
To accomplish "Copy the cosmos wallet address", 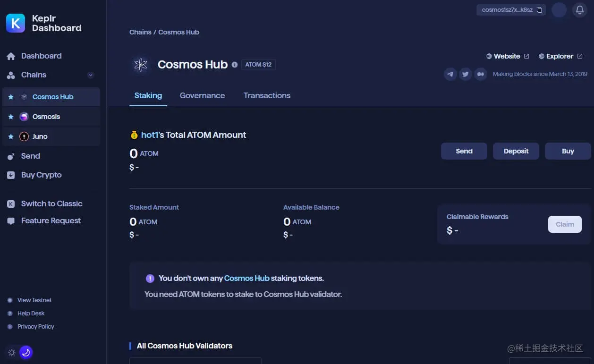I will tap(539, 10).
